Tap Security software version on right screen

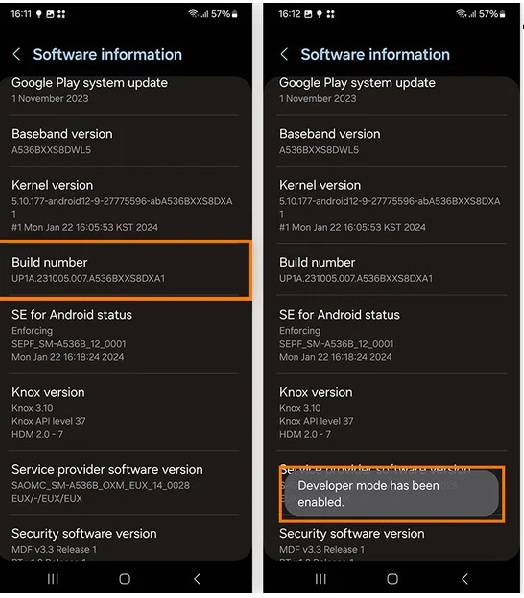(x=392, y=542)
